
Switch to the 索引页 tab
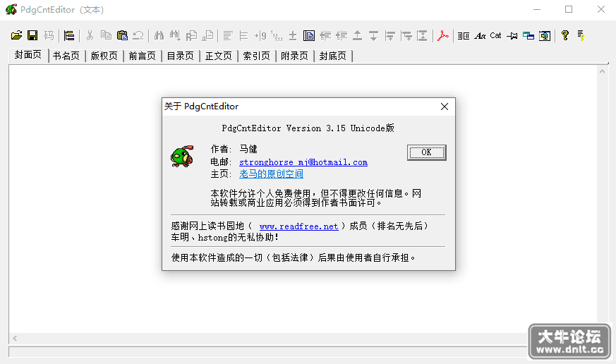pyautogui.click(x=257, y=56)
